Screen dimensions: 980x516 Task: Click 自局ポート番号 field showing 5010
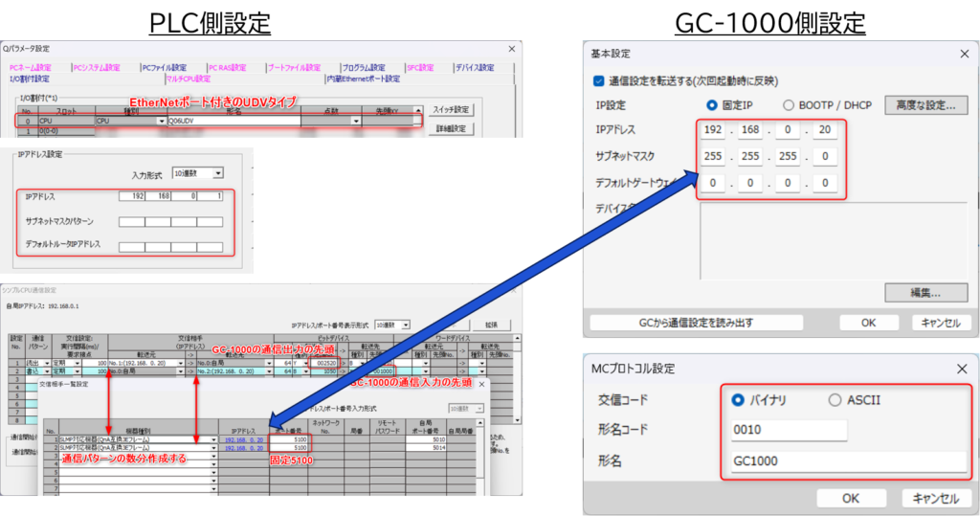(426, 439)
